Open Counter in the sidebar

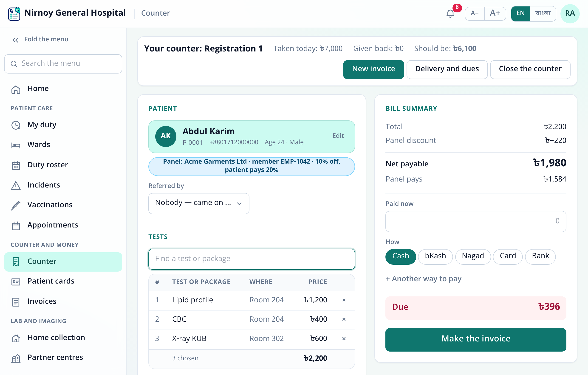point(63,261)
